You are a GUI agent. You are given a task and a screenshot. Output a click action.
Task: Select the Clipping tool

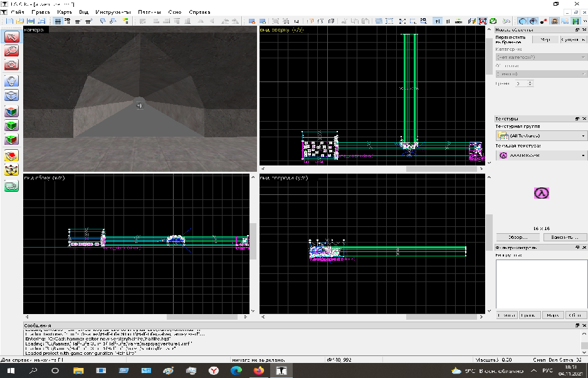pyautogui.click(x=12, y=155)
